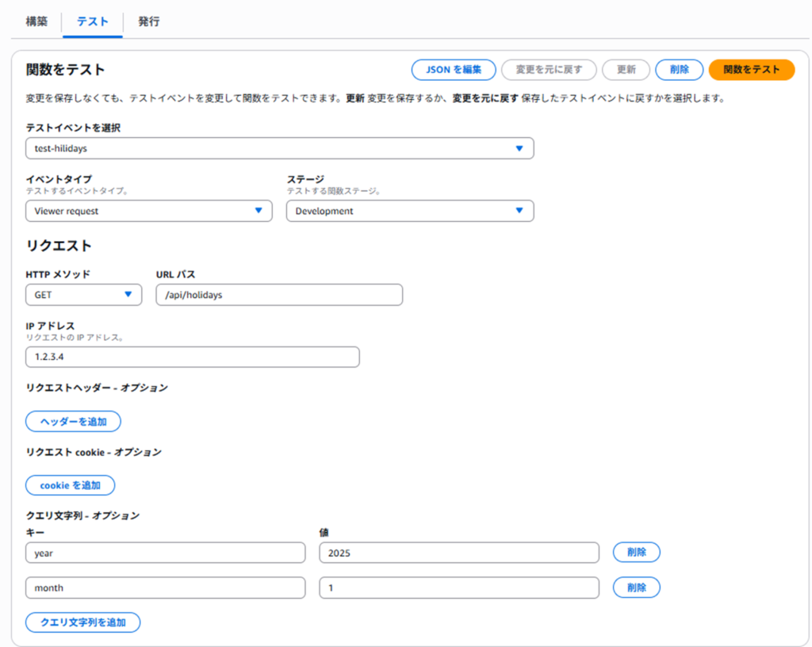
Task: Expand the test-hilidays event dropdown
Action: 279,148
